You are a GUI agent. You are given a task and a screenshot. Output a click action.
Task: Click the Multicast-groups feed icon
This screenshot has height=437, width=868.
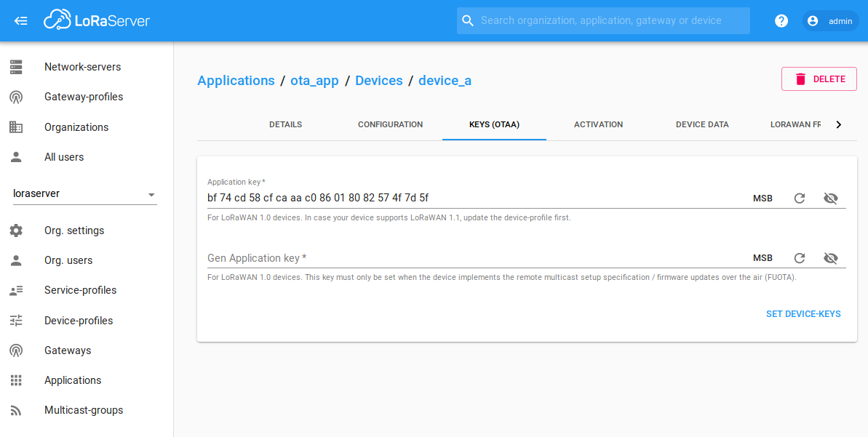(15, 409)
